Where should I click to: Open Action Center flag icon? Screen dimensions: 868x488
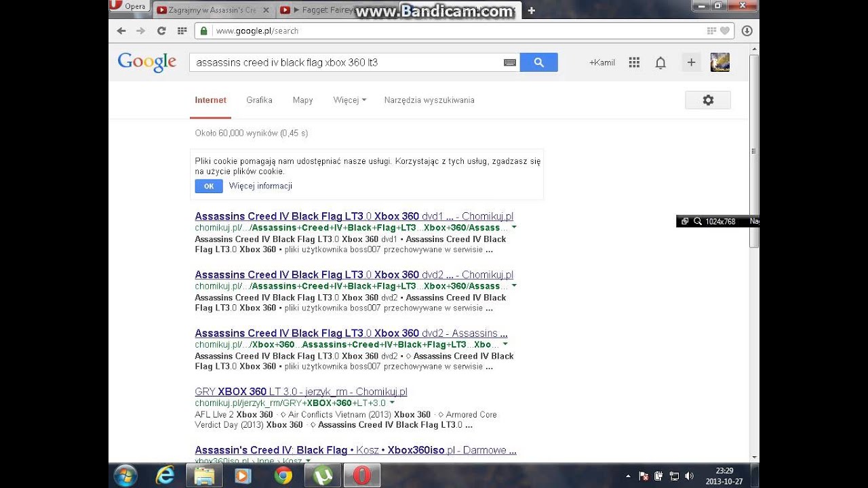coord(644,476)
